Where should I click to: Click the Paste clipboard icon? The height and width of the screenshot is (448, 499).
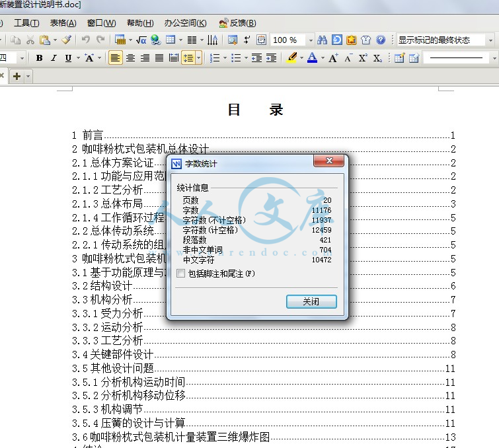[x=44, y=40]
